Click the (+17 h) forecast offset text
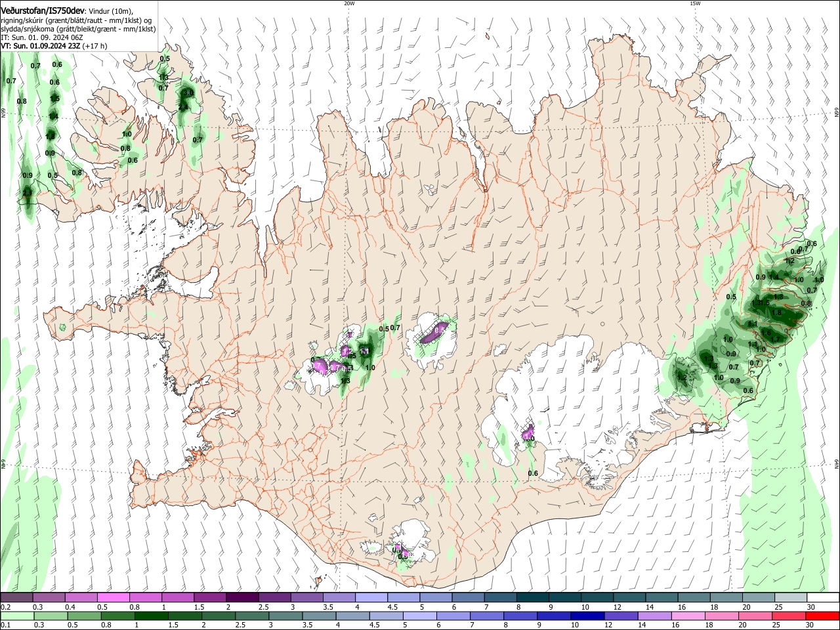This screenshot has height=630, width=840. [x=95, y=46]
